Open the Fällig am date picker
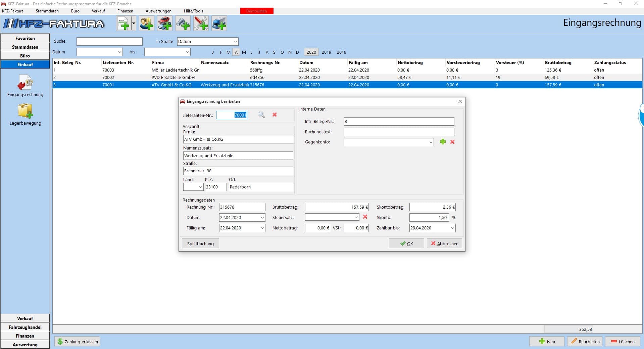This screenshot has height=349, width=644. [x=262, y=228]
